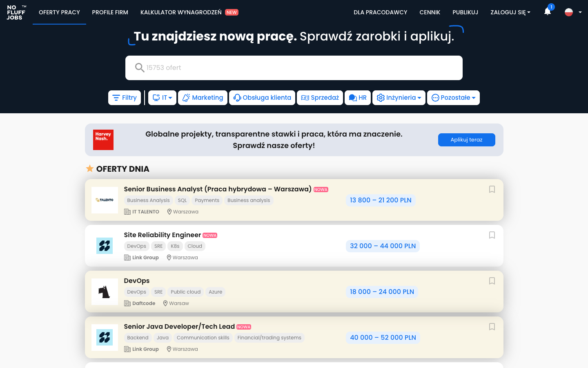Expand the IT category dropdown

coord(162,98)
